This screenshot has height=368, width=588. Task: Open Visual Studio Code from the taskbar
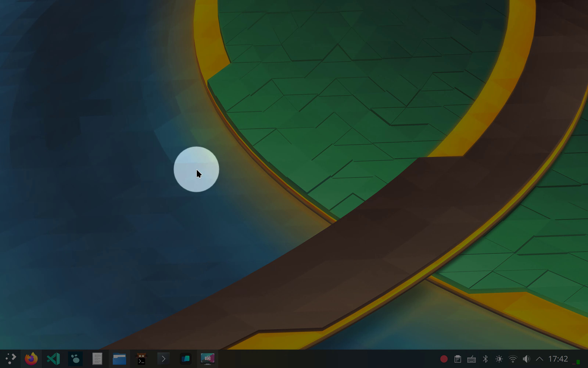coord(53,359)
